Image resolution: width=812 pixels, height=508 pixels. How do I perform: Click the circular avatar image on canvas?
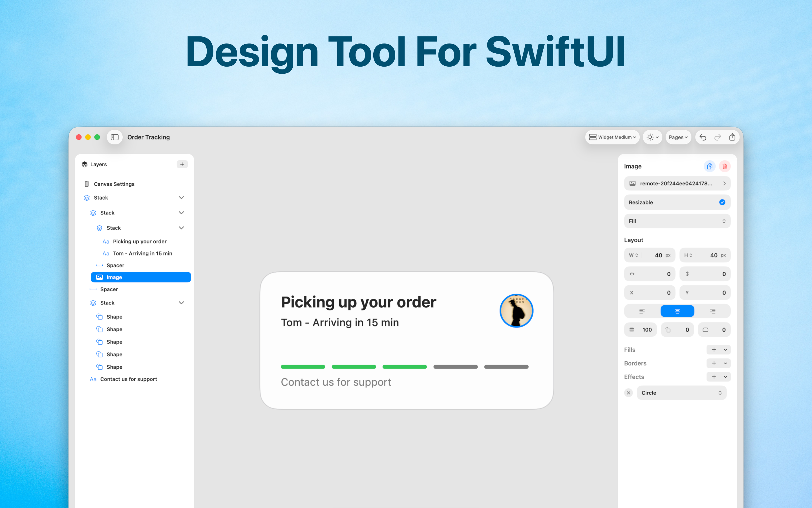tap(517, 311)
